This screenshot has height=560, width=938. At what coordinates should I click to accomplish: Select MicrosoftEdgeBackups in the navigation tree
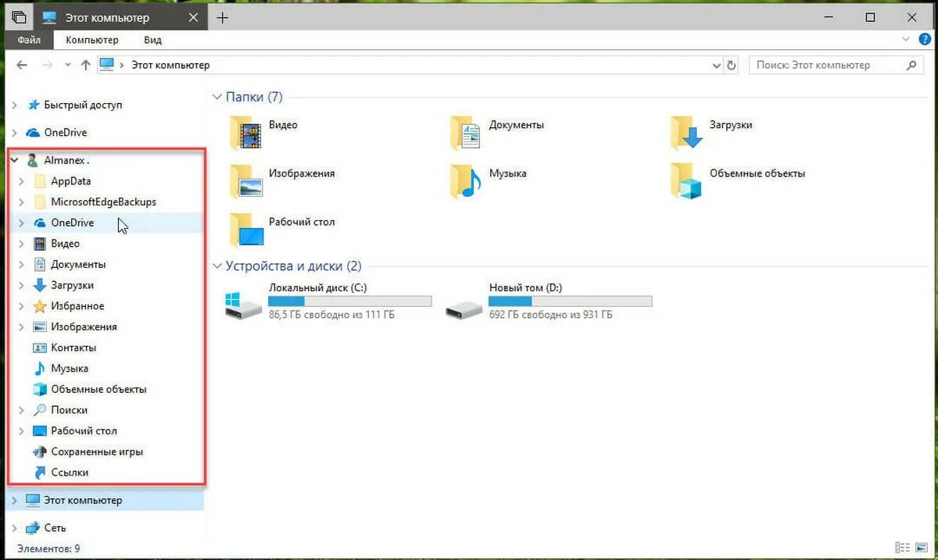[x=103, y=202]
